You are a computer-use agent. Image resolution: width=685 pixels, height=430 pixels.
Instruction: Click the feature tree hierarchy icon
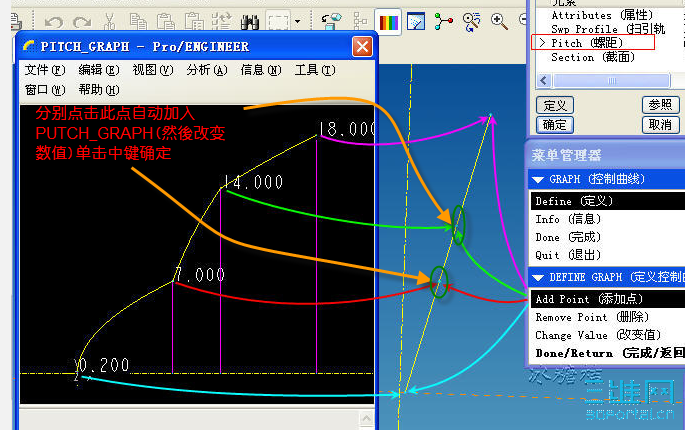click(x=360, y=21)
